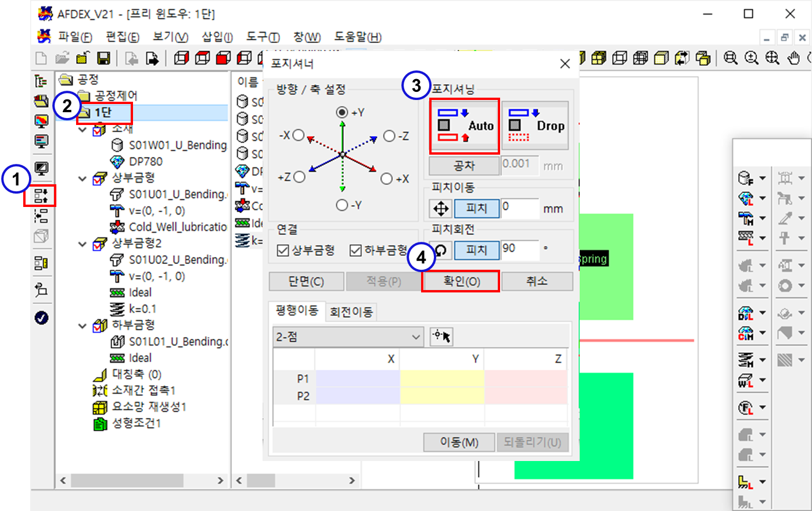Click the positioner icon in left sidebar

pyautogui.click(x=41, y=195)
